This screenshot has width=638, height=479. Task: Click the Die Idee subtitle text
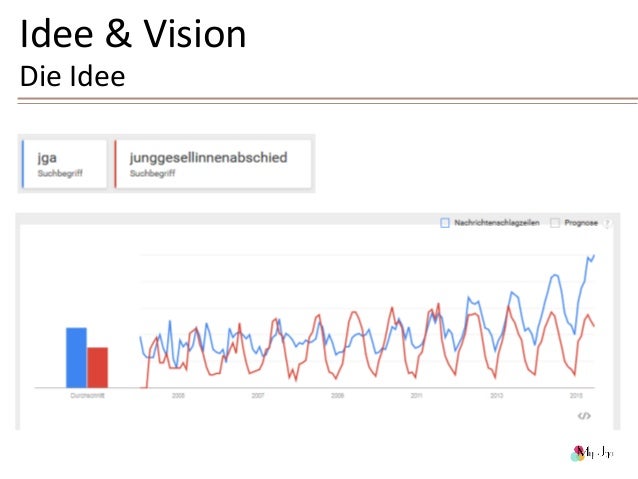(72, 76)
